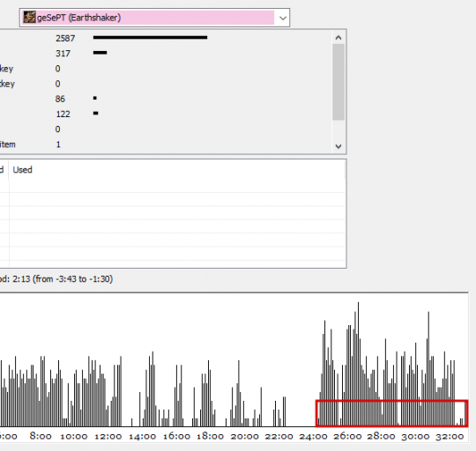Click the 10:00 mark on the timeline
Image resolution: width=476 pixels, height=451 pixels.
74,436
